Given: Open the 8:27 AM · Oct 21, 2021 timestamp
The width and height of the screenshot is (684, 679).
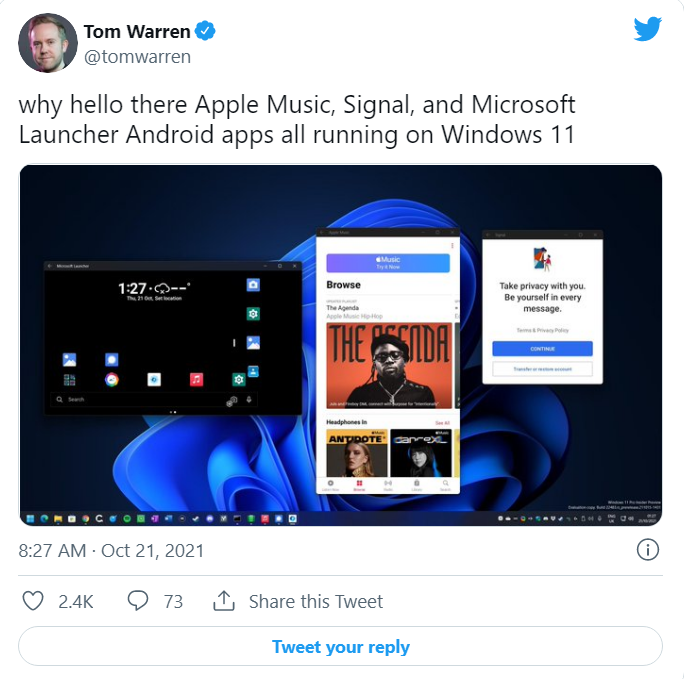Looking at the screenshot, I should 111,550.
